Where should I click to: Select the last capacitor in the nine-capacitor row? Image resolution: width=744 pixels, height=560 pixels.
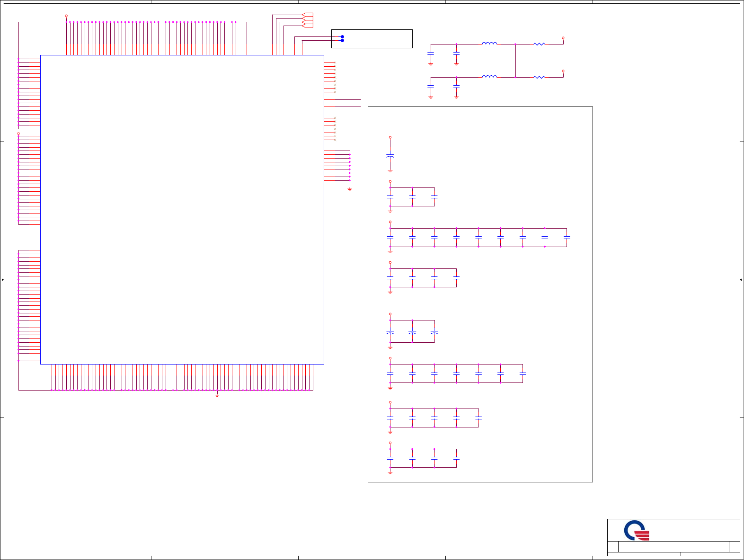pos(567,238)
